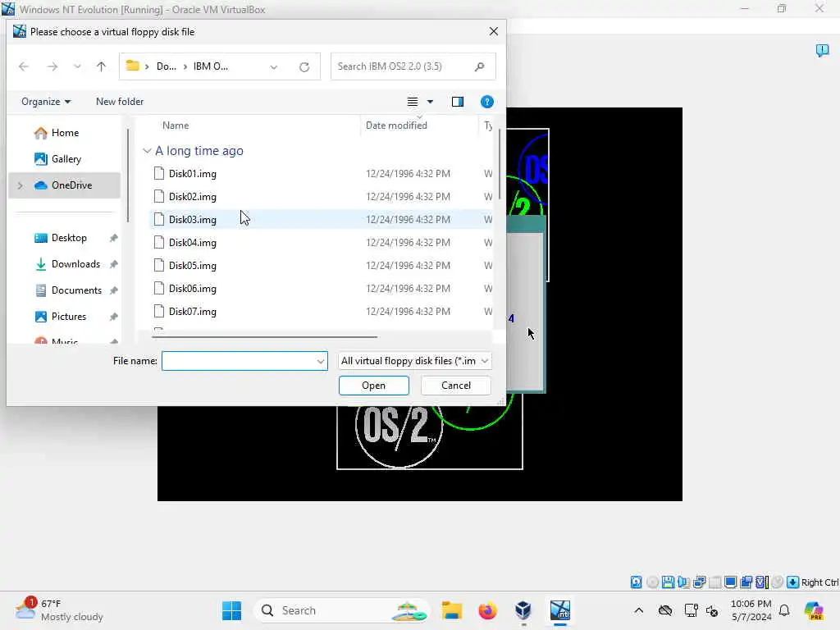840x630 pixels.
Task: Open Windows Start menu
Action: (x=231, y=610)
